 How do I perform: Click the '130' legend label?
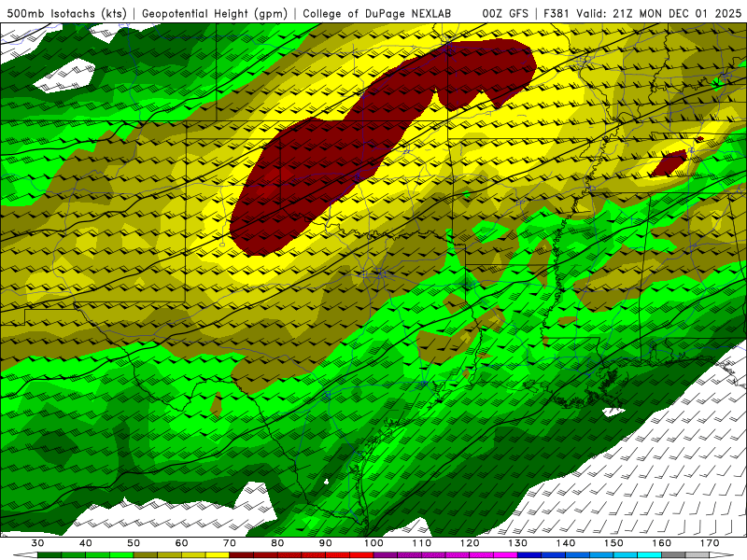[518, 543]
